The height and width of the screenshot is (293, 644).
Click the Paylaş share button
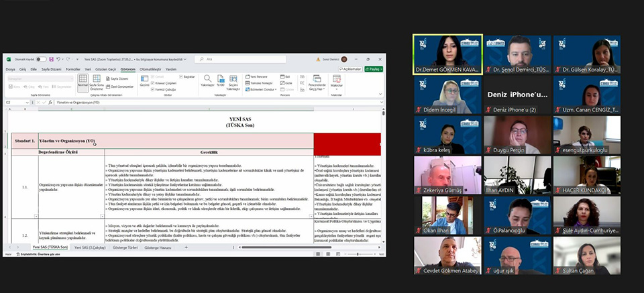click(x=374, y=68)
